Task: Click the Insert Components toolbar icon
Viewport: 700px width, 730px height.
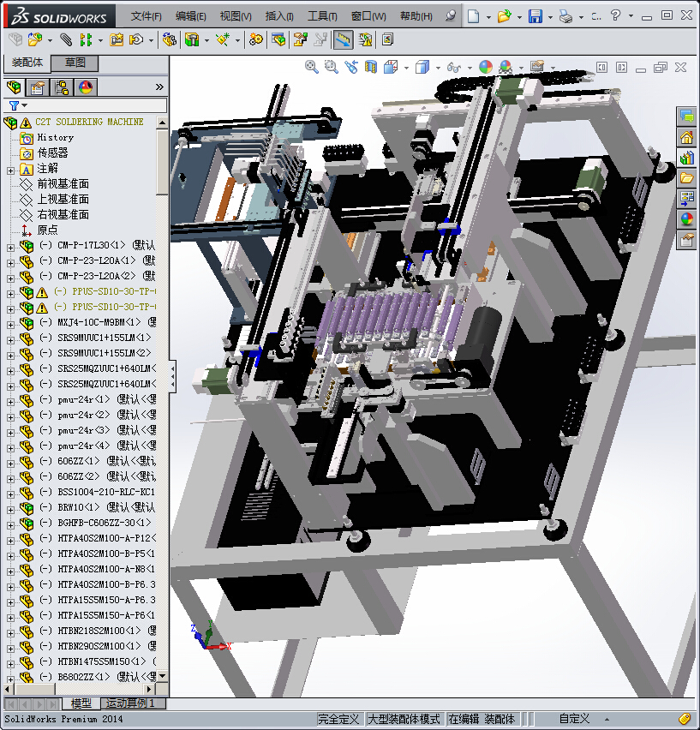Action: coord(35,39)
